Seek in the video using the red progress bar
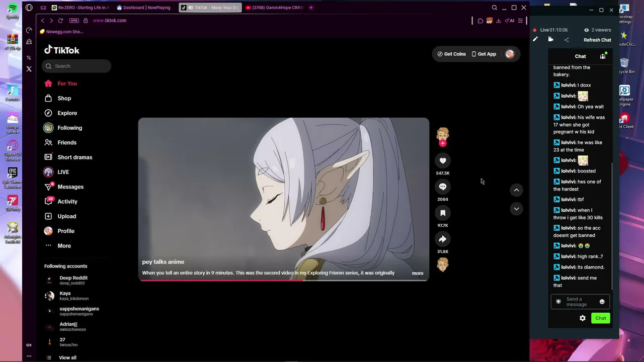Image resolution: width=644 pixels, height=362 pixels. tap(284, 280)
